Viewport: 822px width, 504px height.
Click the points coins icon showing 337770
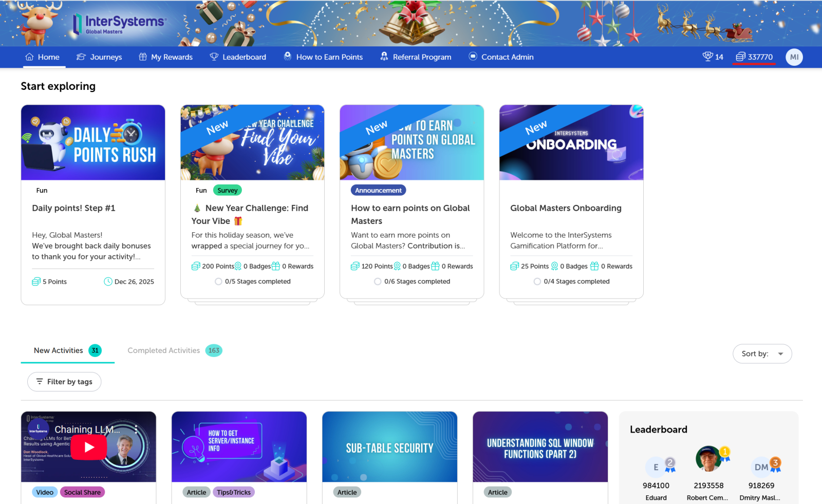(740, 57)
